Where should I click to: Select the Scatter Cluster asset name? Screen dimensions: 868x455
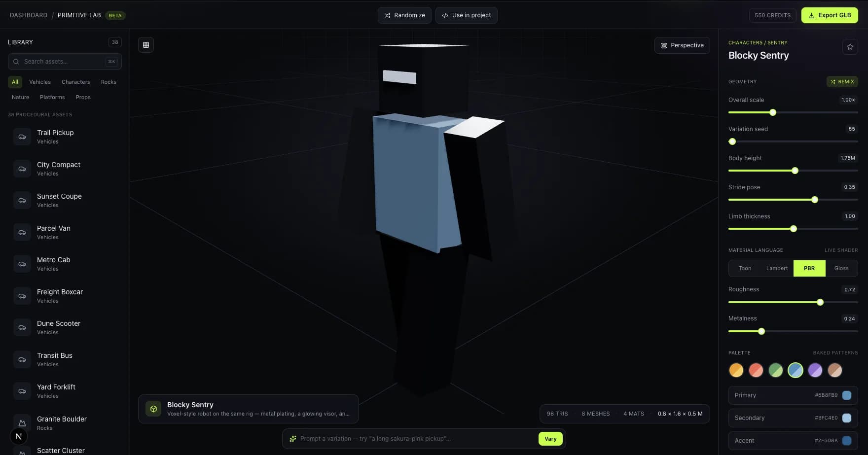[61, 451]
